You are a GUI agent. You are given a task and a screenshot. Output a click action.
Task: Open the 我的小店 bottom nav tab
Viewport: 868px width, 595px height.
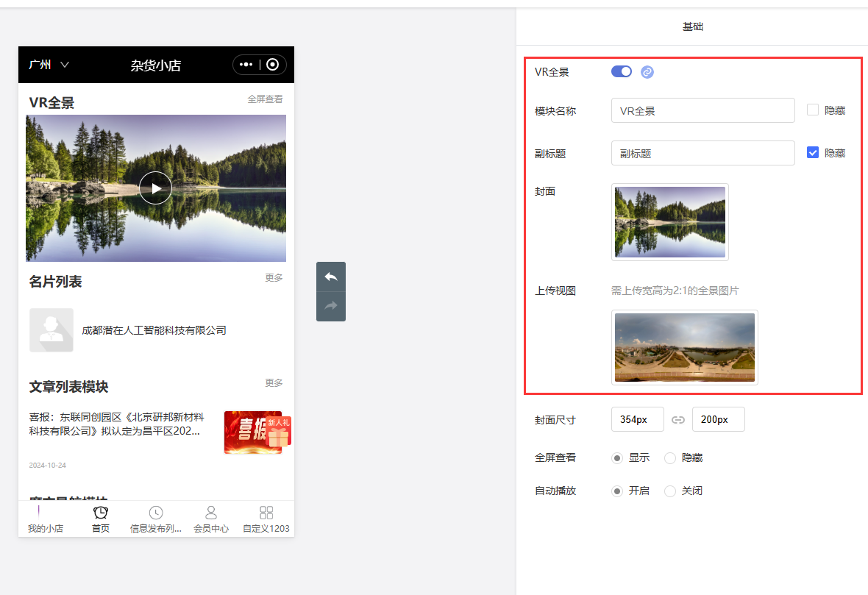point(46,519)
